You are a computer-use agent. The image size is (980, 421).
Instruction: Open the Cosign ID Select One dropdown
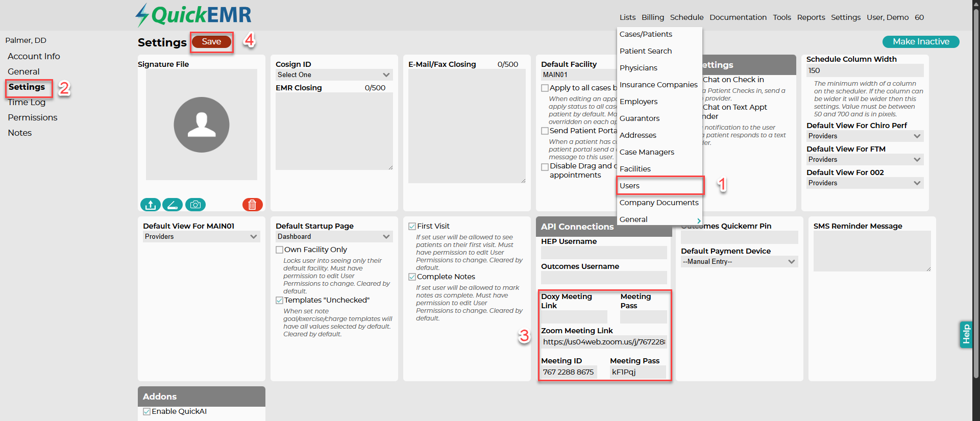click(334, 75)
